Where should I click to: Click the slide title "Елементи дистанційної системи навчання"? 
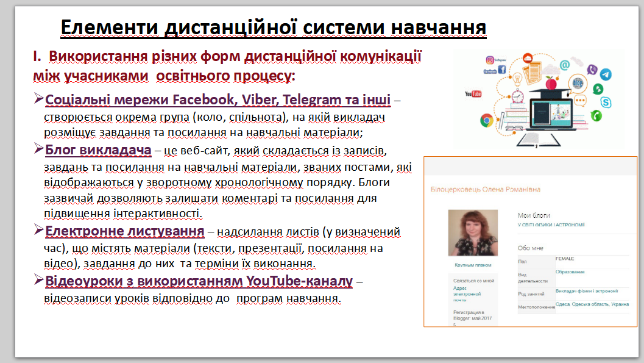(273, 27)
